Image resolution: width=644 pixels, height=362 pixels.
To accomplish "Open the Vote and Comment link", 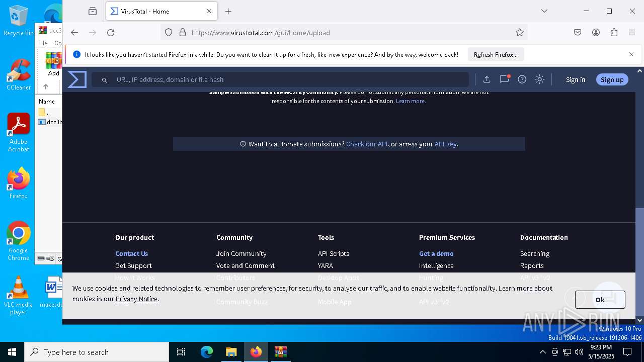I will [x=246, y=265].
